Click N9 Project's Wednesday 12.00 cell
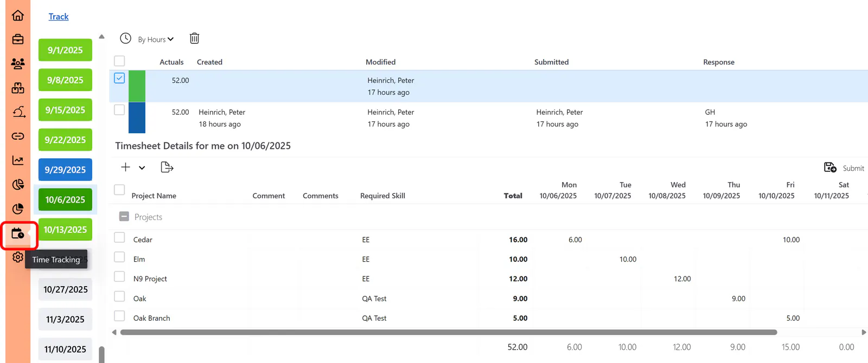The image size is (868, 363). (682, 278)
